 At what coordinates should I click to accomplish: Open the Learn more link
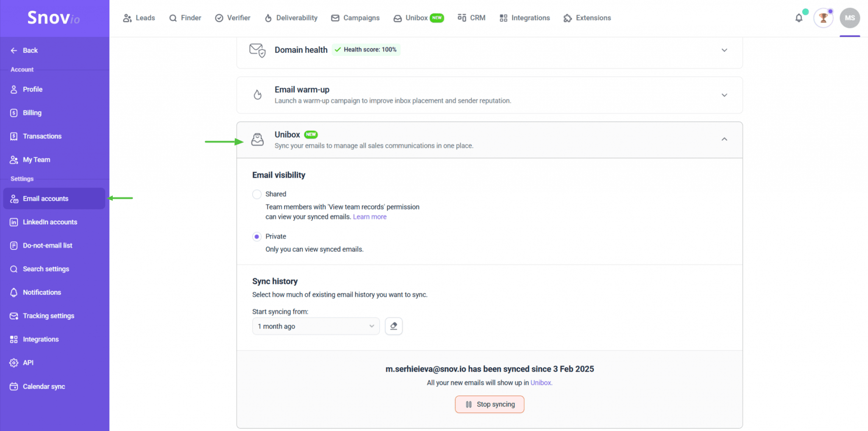pos(369,217)
